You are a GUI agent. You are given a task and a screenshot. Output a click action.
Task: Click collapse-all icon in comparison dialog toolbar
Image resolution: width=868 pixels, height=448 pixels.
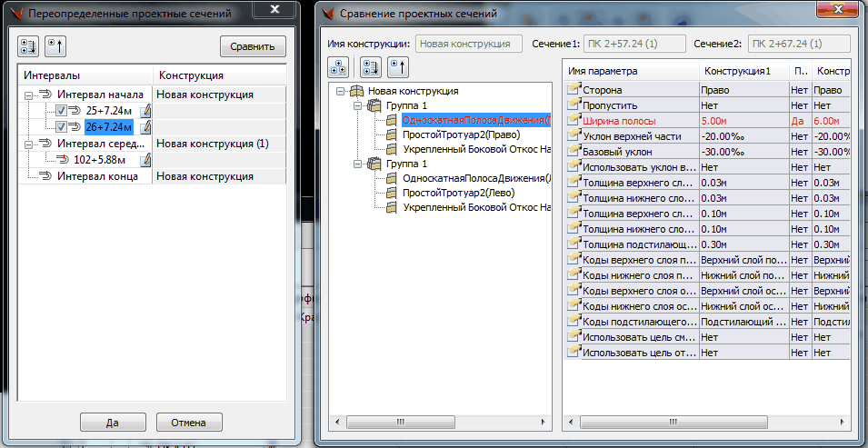(397, 66)
